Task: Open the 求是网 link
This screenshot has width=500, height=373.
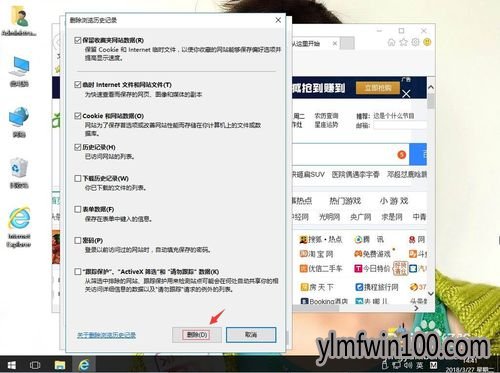Action: coord(392,217)
